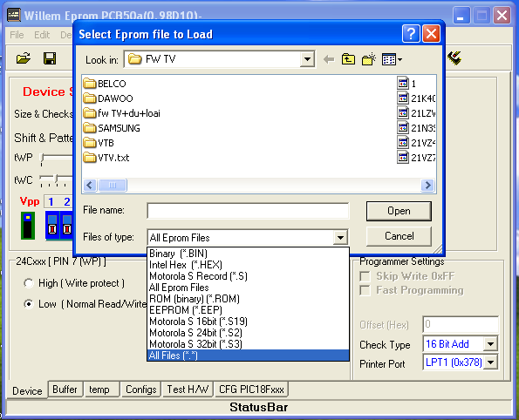Go up one folder level

348,59
